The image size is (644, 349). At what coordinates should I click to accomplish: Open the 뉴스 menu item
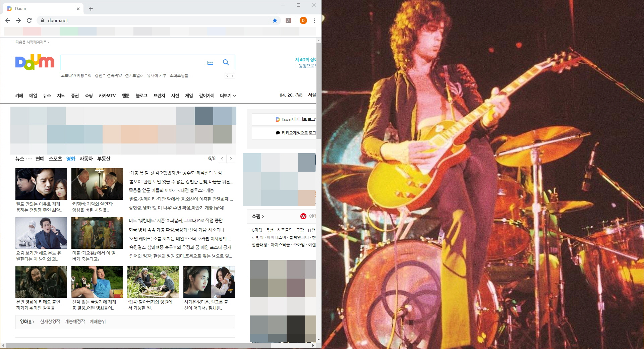(x=47, y=96)
